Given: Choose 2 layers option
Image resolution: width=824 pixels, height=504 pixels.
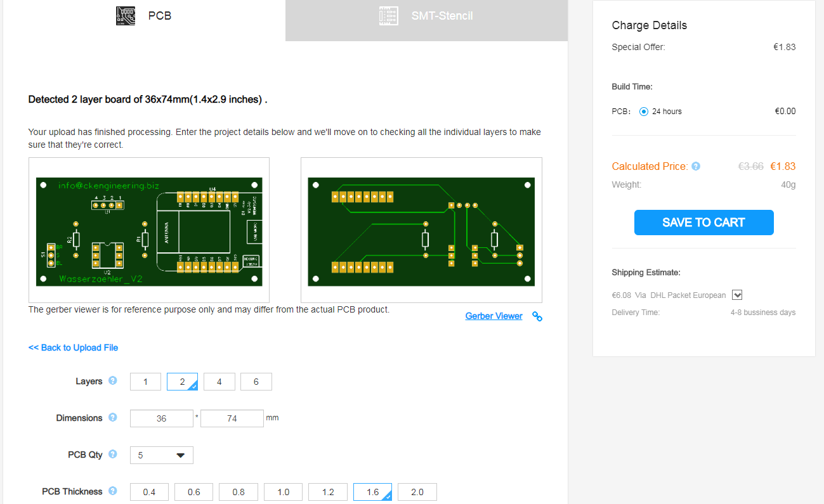Looking at the screenshot, I should pyautogui.click(x=182, y=382).
